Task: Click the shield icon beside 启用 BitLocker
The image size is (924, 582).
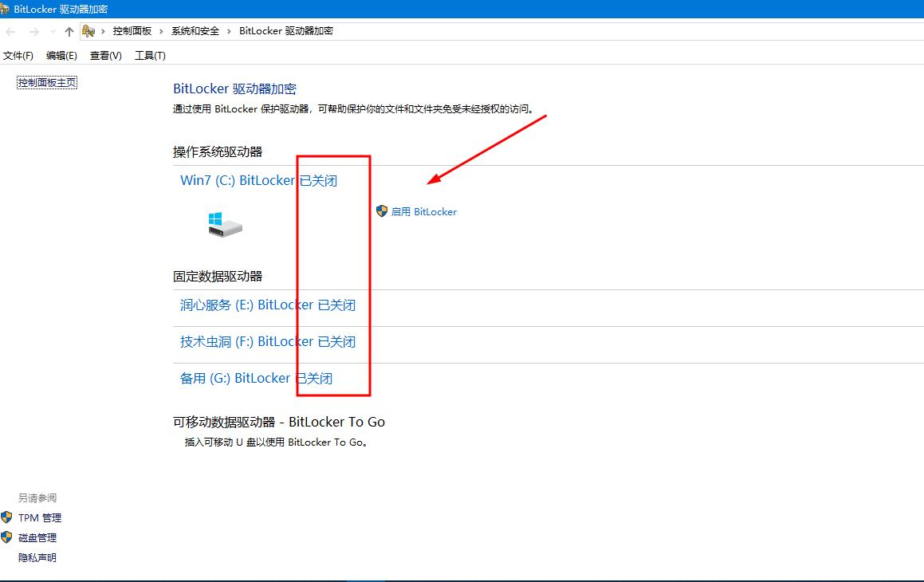Action: click(382, 210)
